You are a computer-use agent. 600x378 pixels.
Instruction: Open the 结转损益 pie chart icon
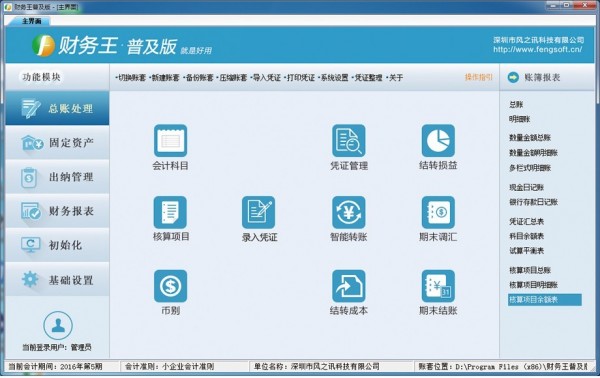438,140
